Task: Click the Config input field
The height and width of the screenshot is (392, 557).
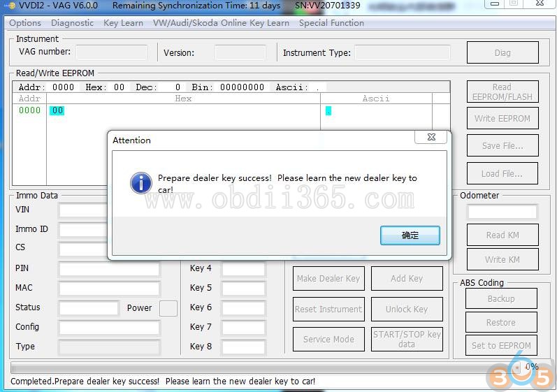Action: click(x=110, y=328)
